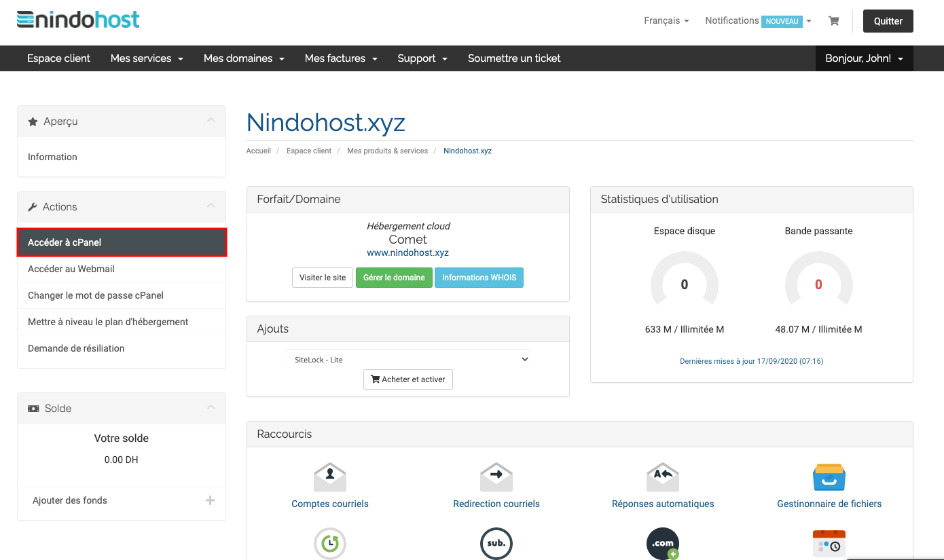Open www.nindohost.xyz link
Image resolution: width=944 pixels, height=560 pixels.
(x=408, y=253)
